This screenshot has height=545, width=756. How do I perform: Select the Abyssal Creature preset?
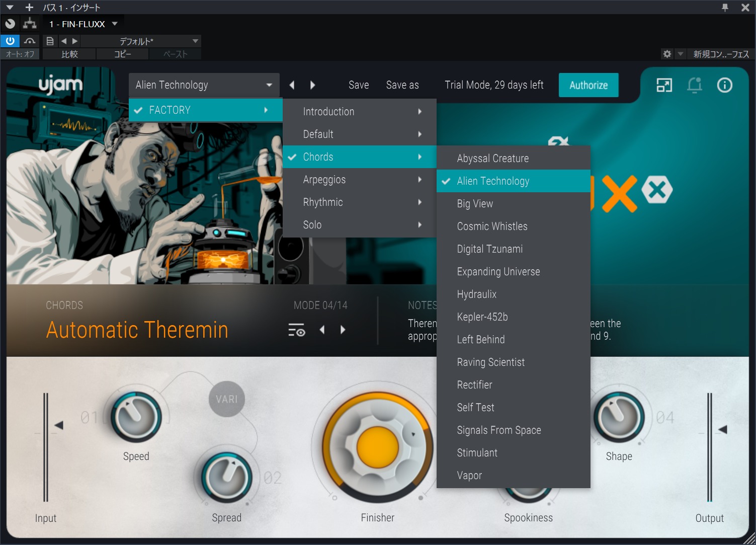pos(514,159)
